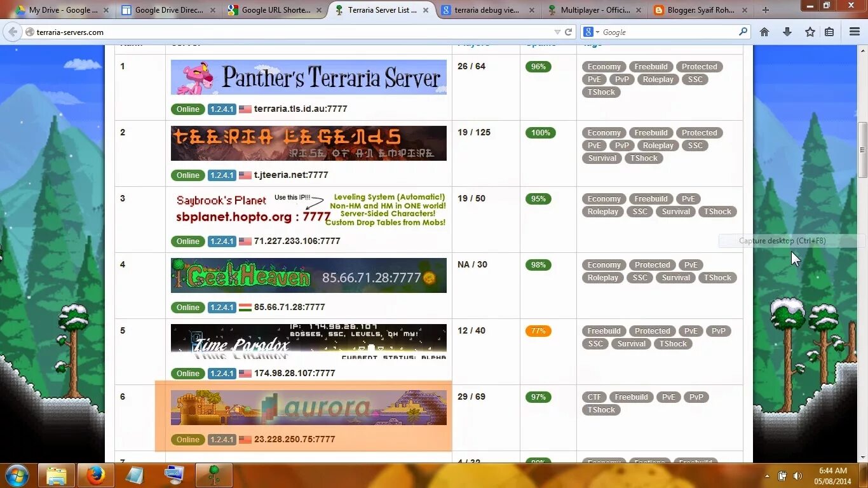Click the TShock tag in Saybrook's row

pos(717,212)
